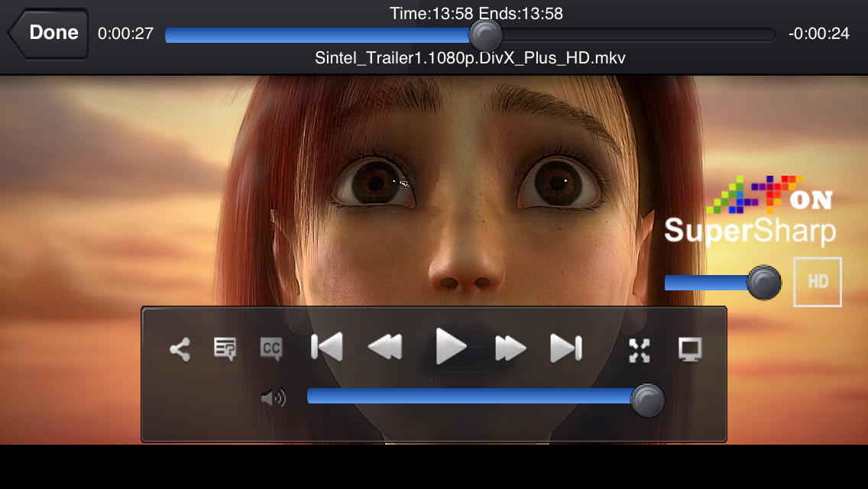Screen dimensions: 868x489
Task: Click the SuperSharp intensity slider knob
Action: click(764, 283)
